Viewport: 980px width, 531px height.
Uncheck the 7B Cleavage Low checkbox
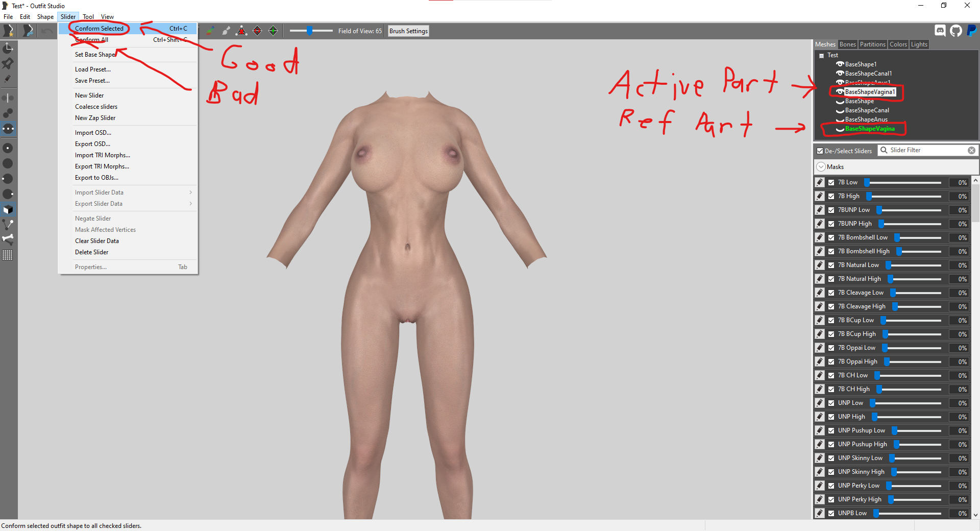click(x=831, y=293)
